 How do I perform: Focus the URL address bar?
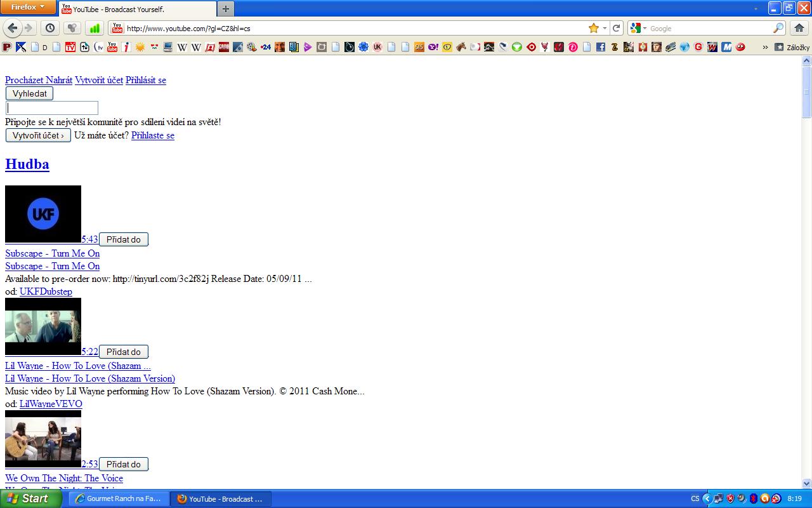[x=355, y=28]
